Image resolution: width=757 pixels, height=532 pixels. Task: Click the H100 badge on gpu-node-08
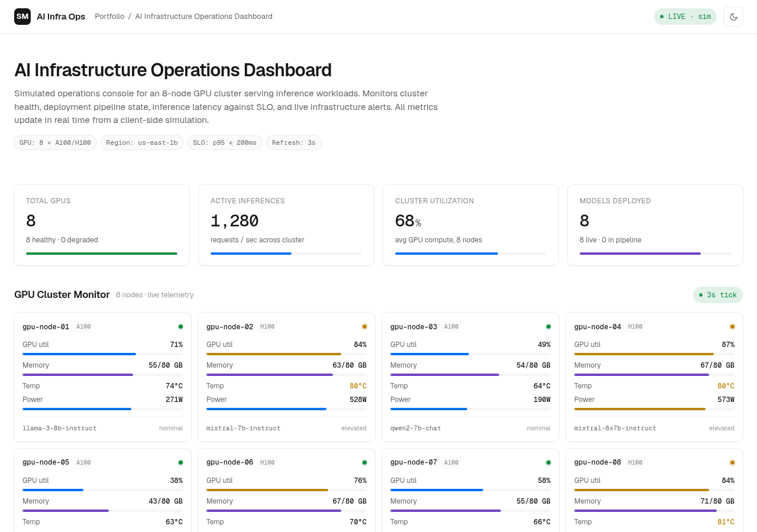coord(635,463)
